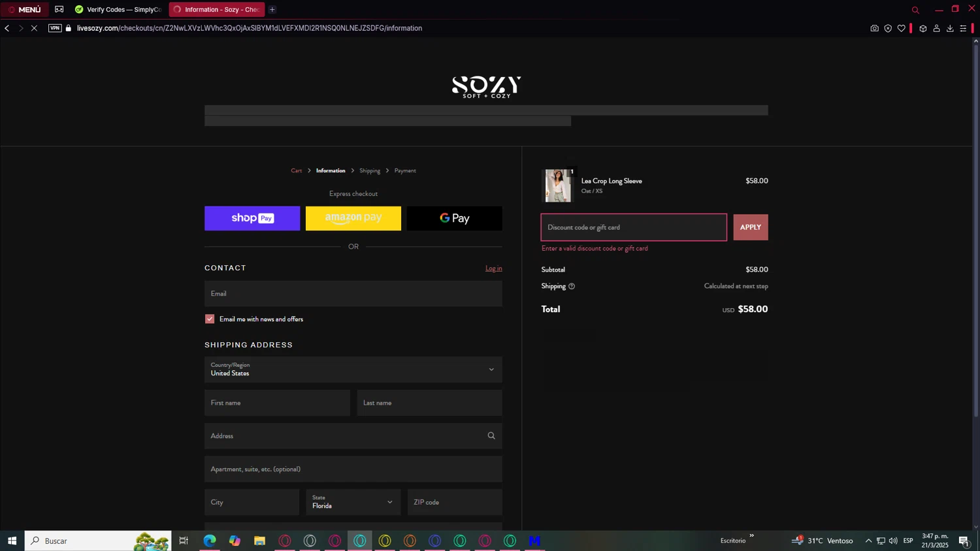
Task: Open the profile account icon
Action: point(936,28)
